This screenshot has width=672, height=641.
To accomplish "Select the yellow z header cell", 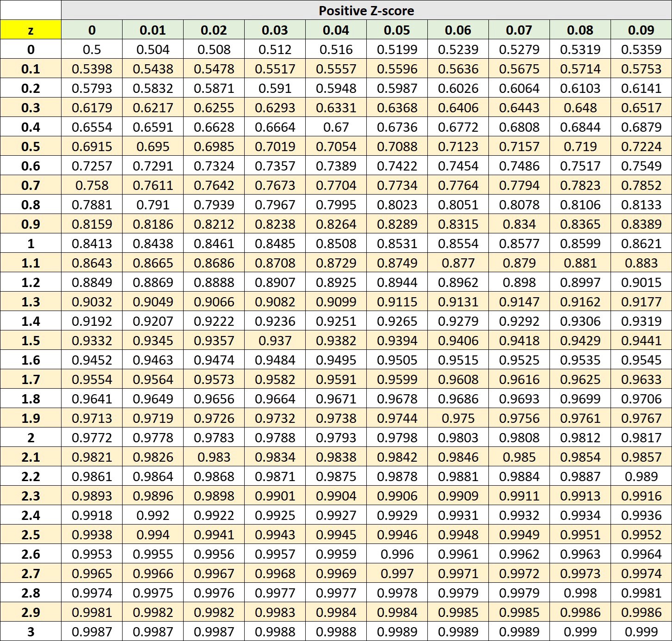I will click(30, 30).
